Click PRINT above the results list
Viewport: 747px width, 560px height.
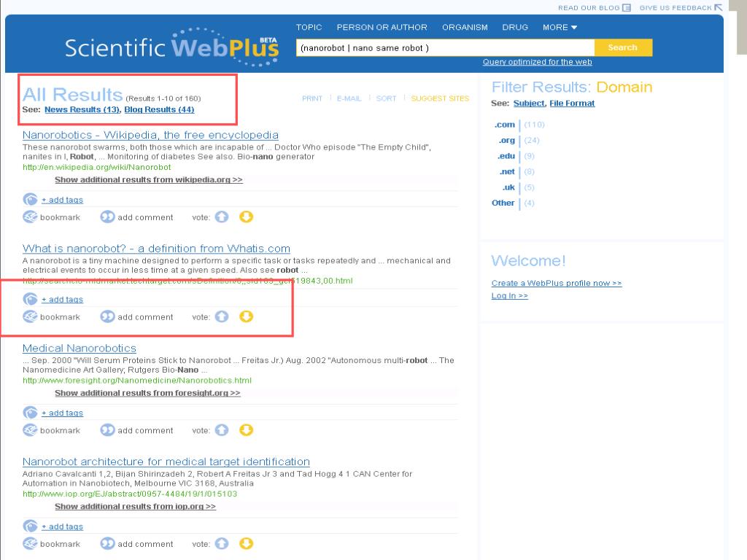[x=312, y=98]
